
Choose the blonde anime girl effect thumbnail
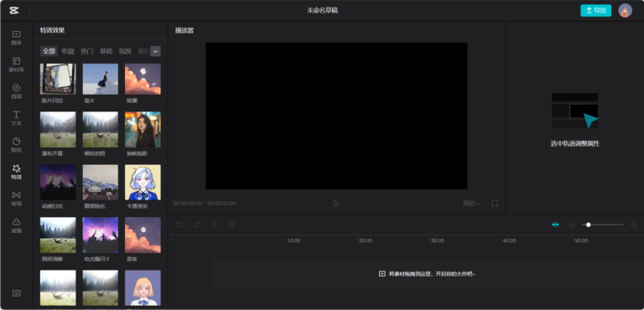143,288
